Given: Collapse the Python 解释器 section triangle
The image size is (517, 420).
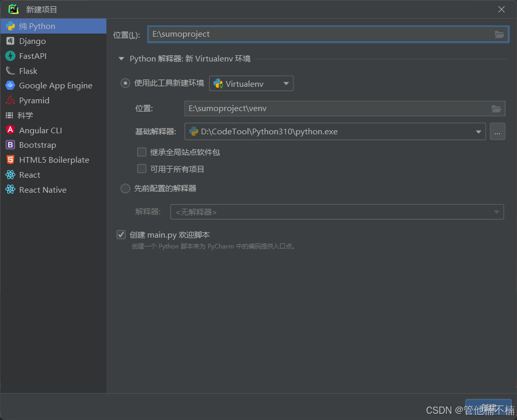Looking at the screenshot, I should pyautogui.click(x=121, y=59).
